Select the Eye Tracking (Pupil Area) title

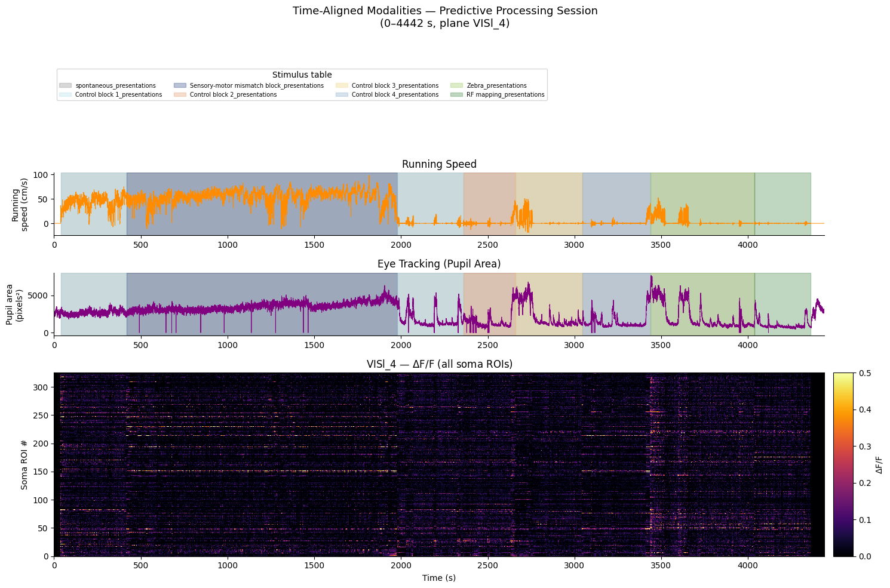pos(439,264)
